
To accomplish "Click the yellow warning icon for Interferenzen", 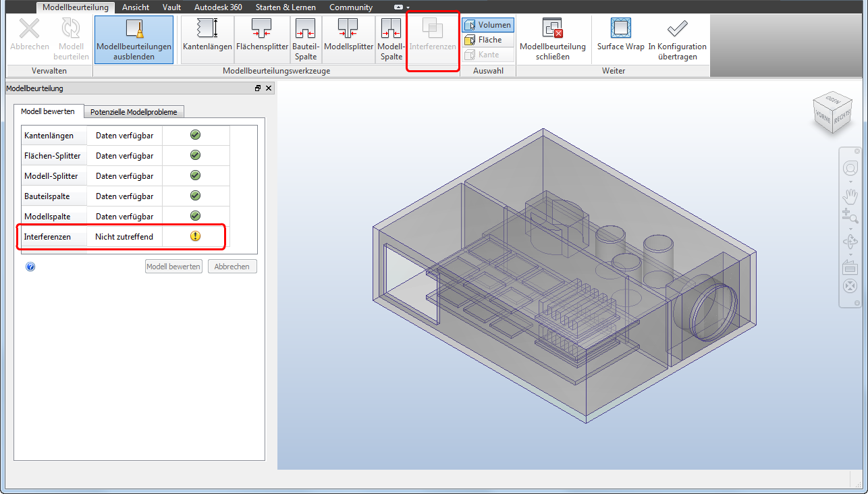I will (x=195, y=236).
